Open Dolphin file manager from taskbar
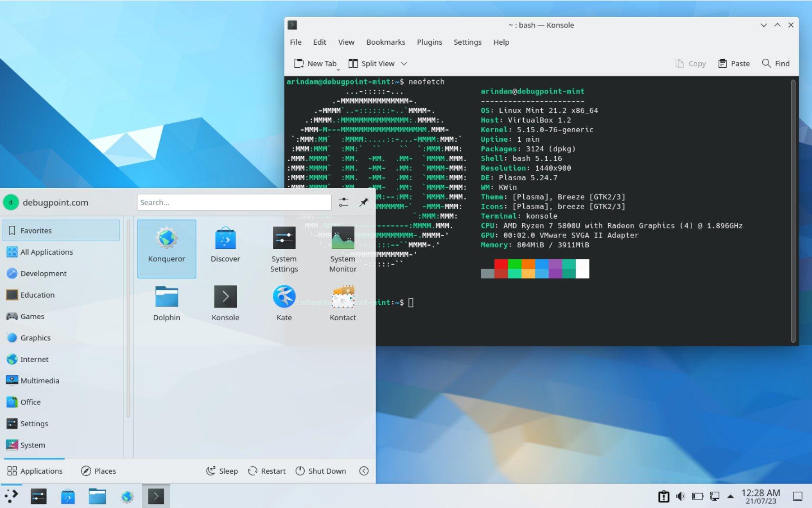This screenshot has width=812, height=508. click(x=96, y=496)
